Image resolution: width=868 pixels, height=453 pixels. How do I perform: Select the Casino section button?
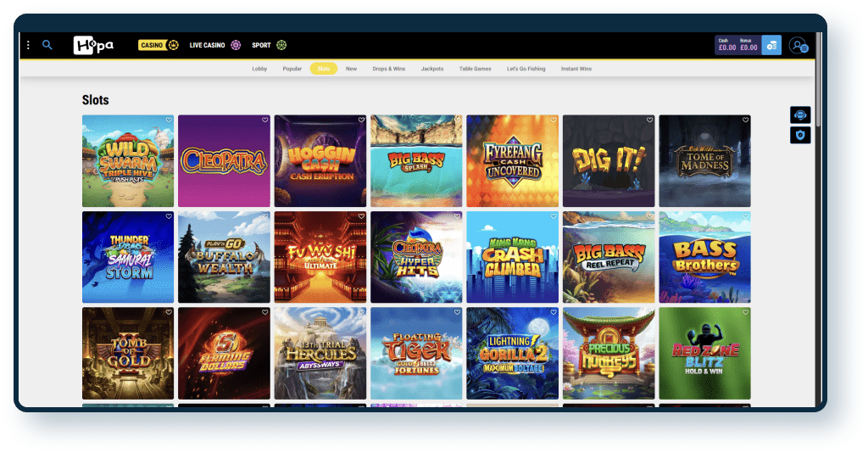158,45
